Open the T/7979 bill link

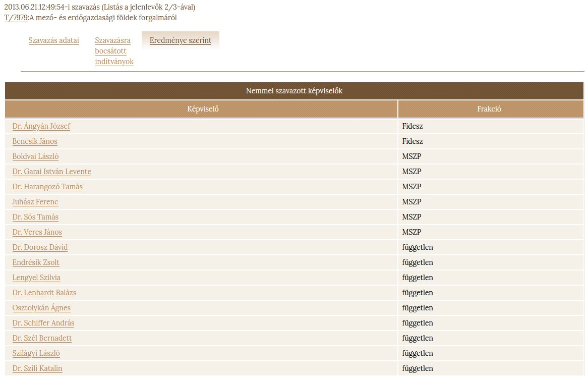coord(16,18)
